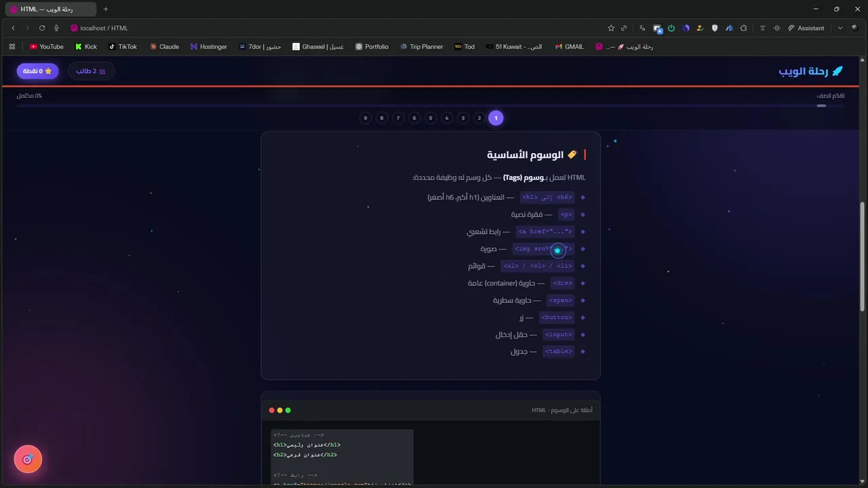Select the HTML browser tab

tap(50, 9)
